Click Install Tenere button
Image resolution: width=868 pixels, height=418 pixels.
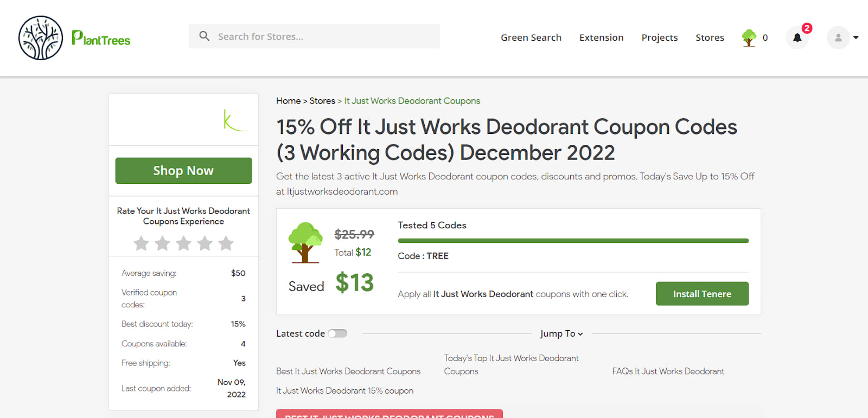(702, 293)
